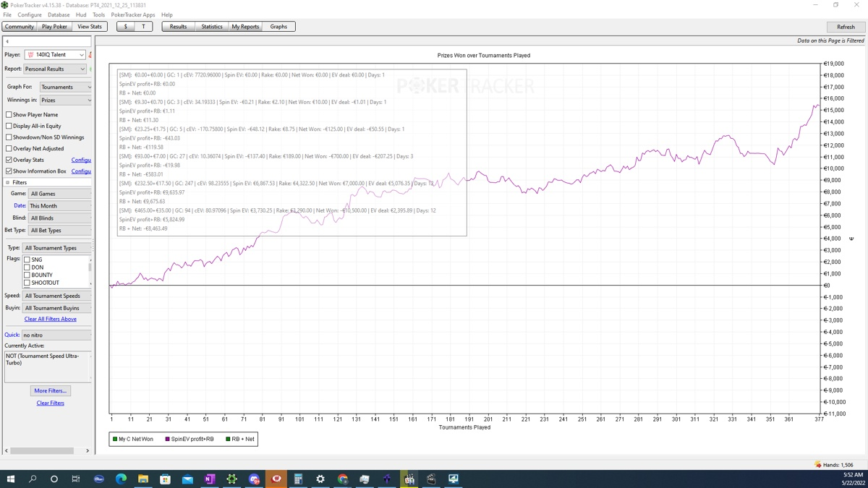Open the Database menu

point(59,14)
